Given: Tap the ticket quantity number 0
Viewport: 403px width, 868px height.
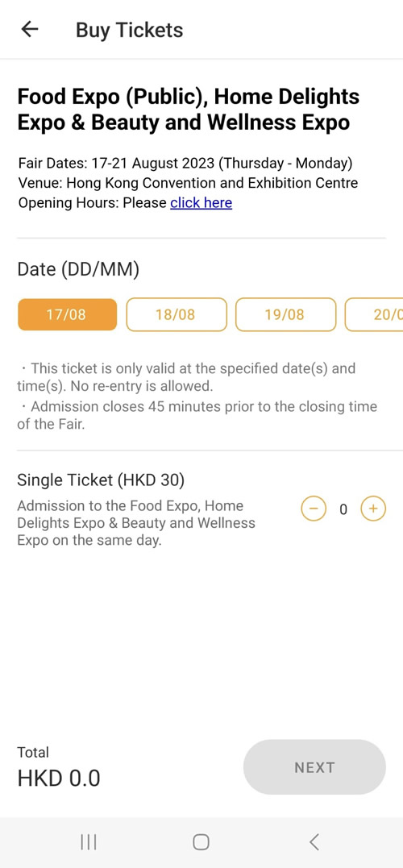Looking at the screenshot, I should (343, 509).
